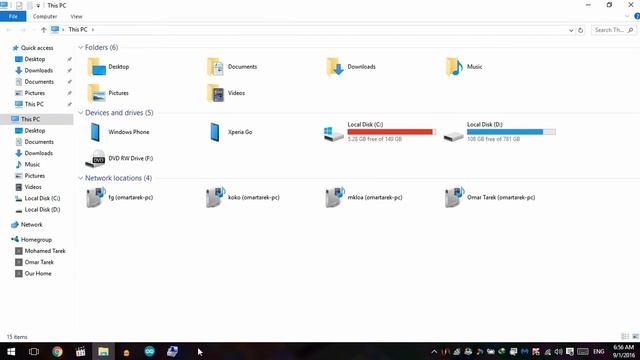Select This PC node in navigation tree
640x360 pixels.
37,119
